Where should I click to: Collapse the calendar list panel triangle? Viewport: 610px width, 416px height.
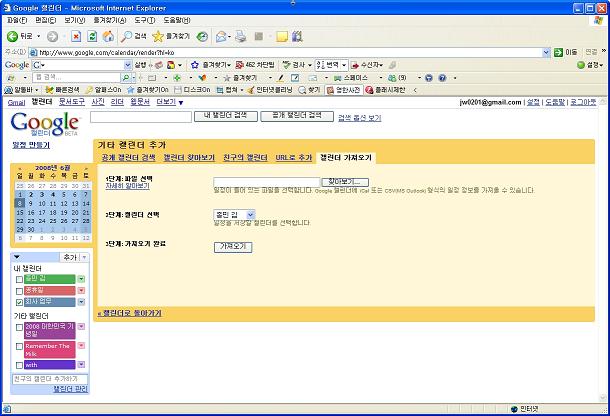point(16,257)
